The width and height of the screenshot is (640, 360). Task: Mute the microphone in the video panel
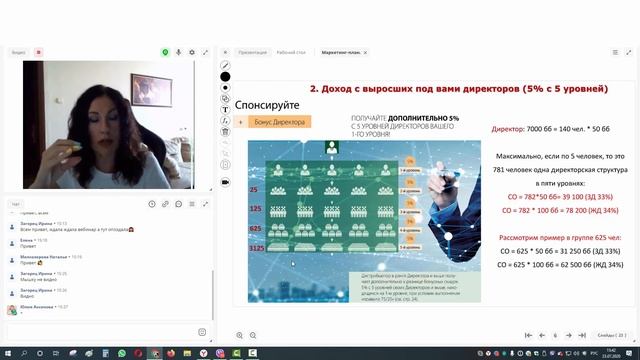[178, 52]
